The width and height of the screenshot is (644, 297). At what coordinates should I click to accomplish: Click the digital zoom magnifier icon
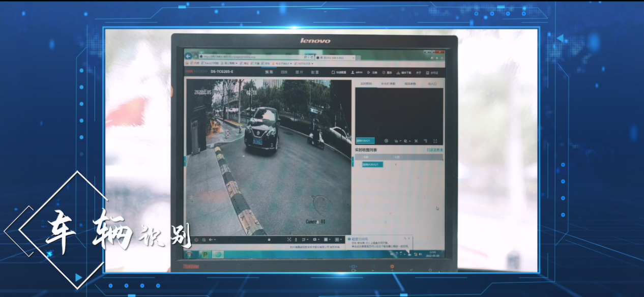[204, 240]
